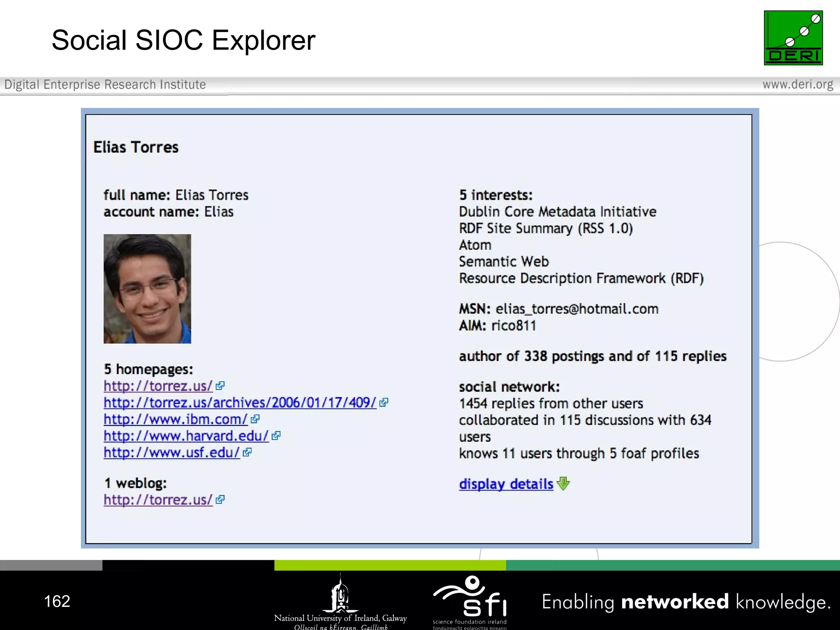Click 'knows 11 users through 5 foaf profiles'
The image size is (840, 630).
click(x=579, y=453)
